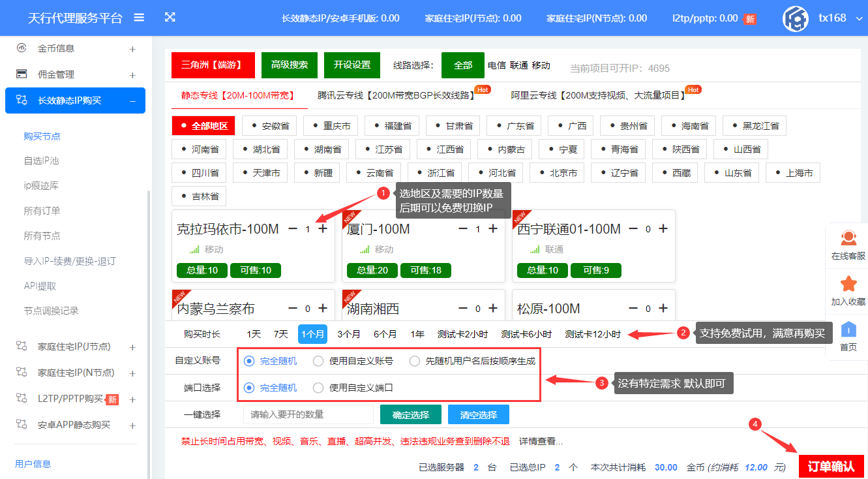Click the hamburger menu icon in the header
This screenshot has height=479, width=868.
138,18
